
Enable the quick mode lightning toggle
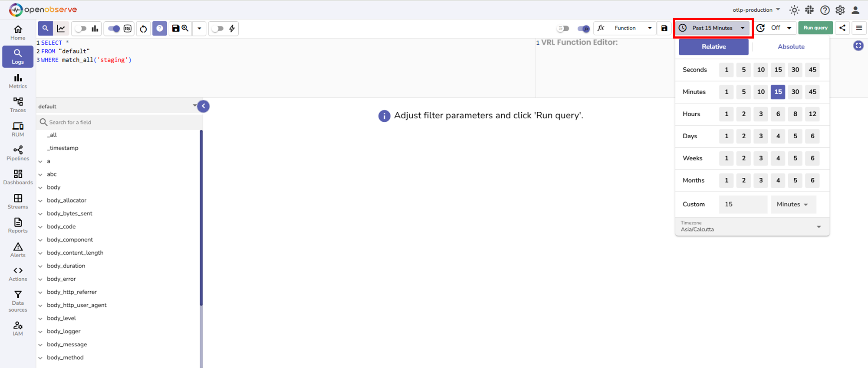(x=218, y=29)
